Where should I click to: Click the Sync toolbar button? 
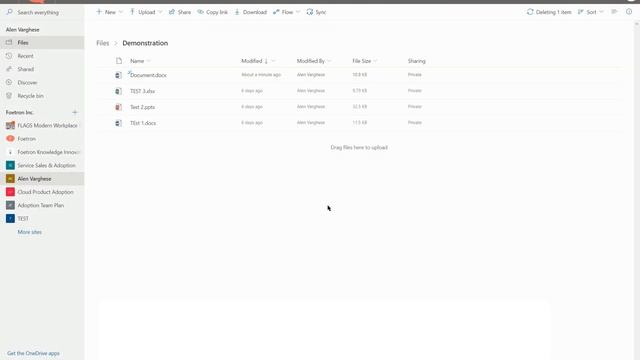point(316,12)
